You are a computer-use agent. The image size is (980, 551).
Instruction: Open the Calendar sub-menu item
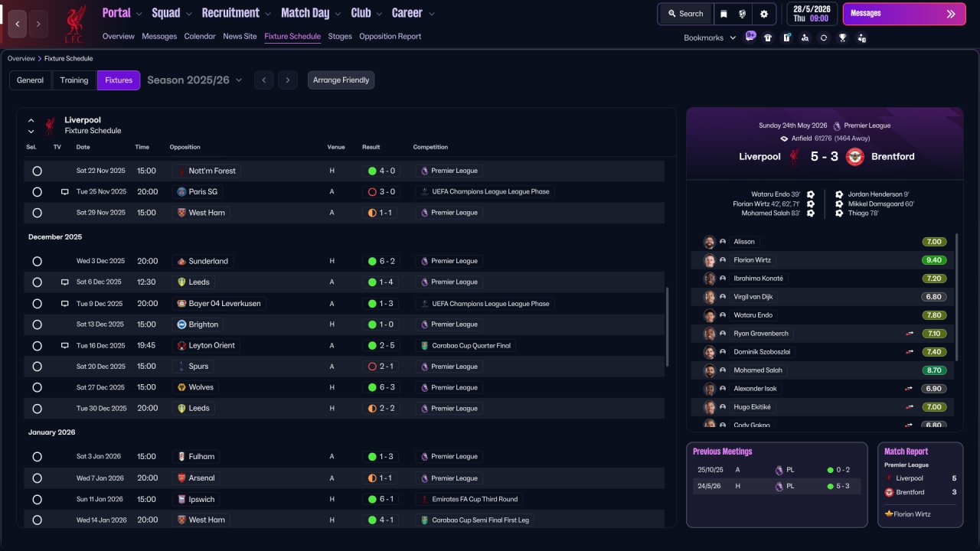(x=200, y=37)
